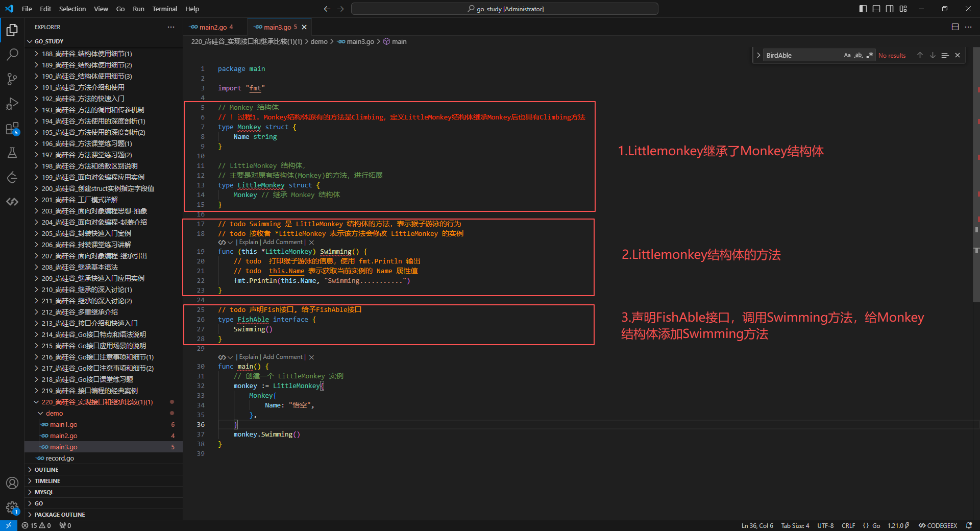The image size is (980, 531).
Task: Split the editor to the right
Action: pos(955,27)
